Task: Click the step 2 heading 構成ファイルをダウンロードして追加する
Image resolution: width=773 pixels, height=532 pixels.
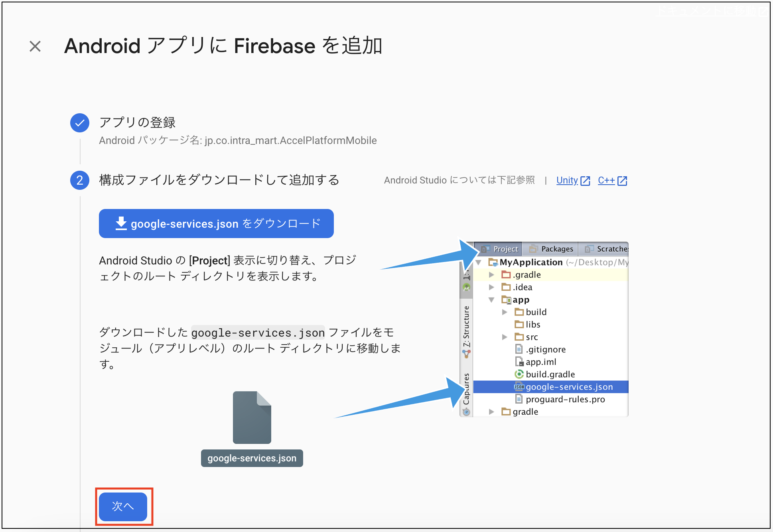Action: [219, 180]
